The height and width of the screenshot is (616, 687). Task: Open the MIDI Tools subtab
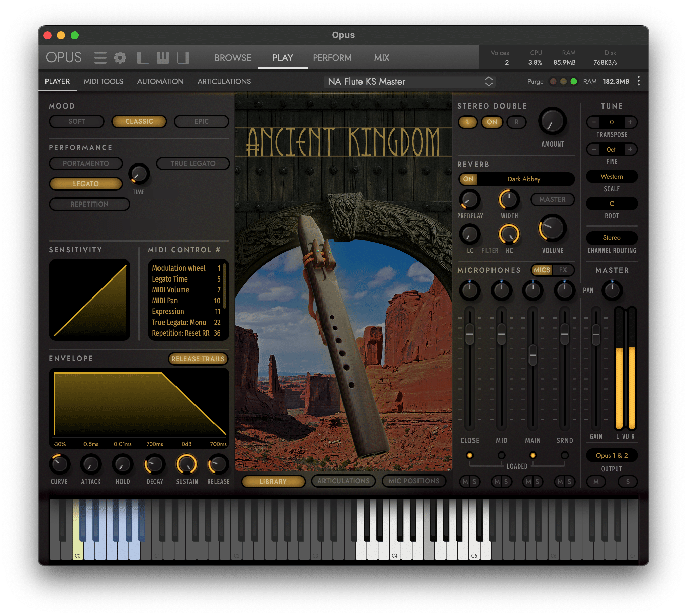(103, 81)
